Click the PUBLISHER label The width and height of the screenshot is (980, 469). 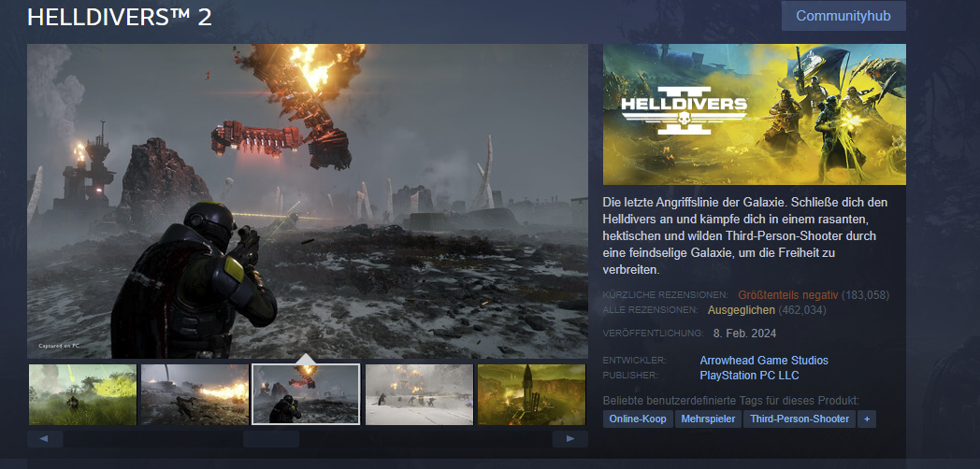pyautogui.click(x=630, y=376)
